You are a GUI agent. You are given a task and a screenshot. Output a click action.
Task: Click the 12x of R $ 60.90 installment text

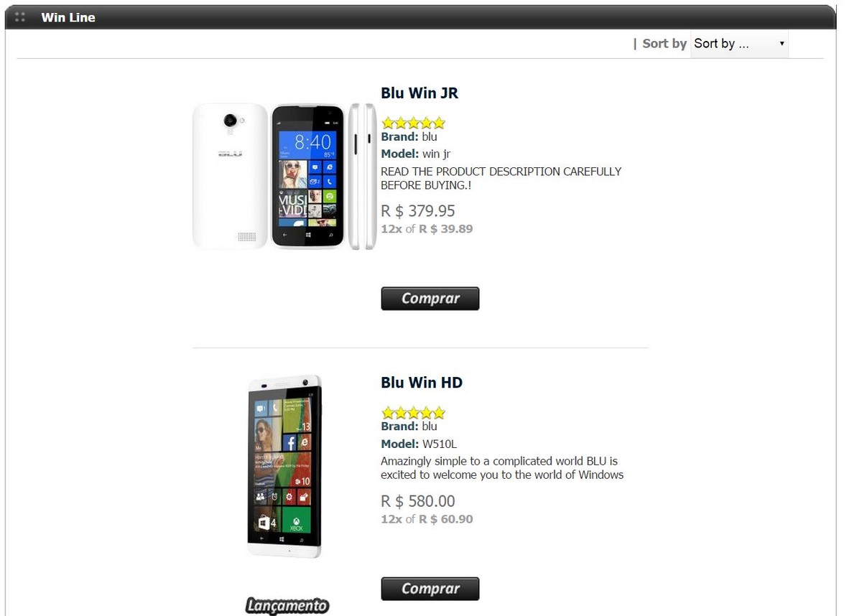pyautogui.click(x=427, y=519)
